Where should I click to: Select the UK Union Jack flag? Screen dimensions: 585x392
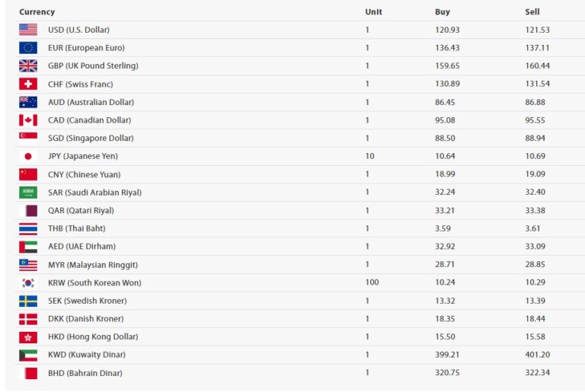pos(28,65)
